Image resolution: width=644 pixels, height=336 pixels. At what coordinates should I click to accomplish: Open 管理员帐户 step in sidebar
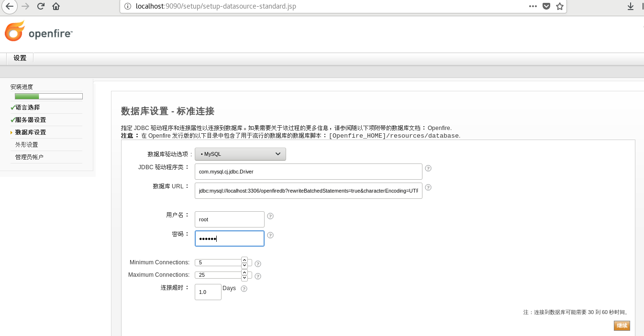coord(29,157)
